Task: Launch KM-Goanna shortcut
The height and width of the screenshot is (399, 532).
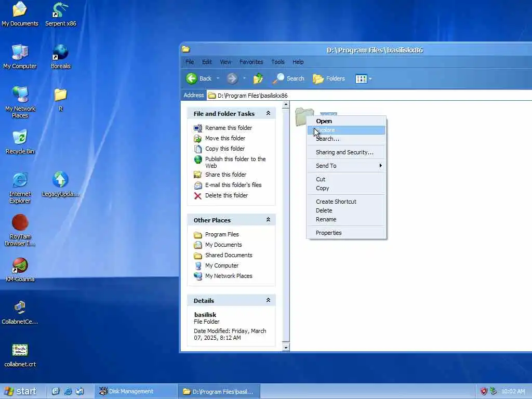Action: tap(20, 270)
